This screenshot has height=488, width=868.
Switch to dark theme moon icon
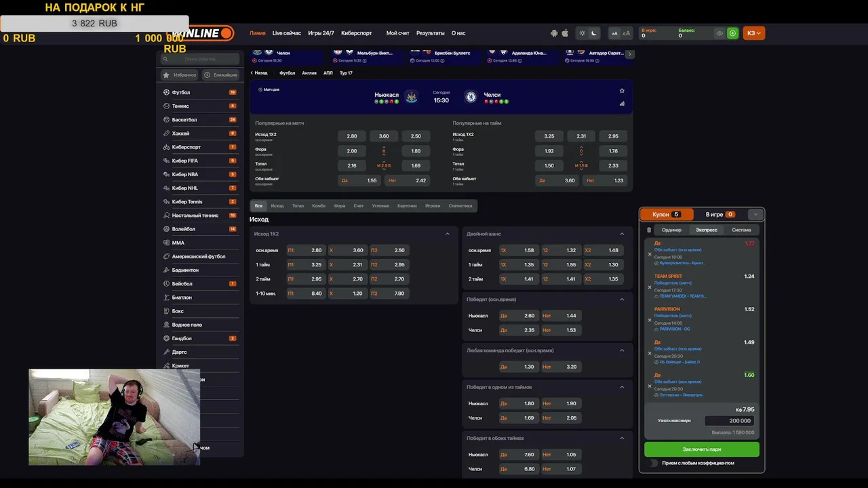tap(594, 33)
